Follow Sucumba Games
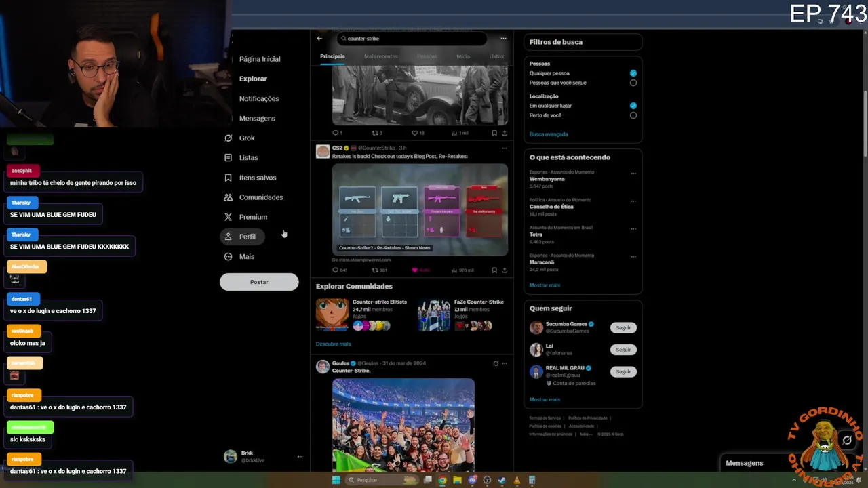868x488 pixels. (623, 327)
